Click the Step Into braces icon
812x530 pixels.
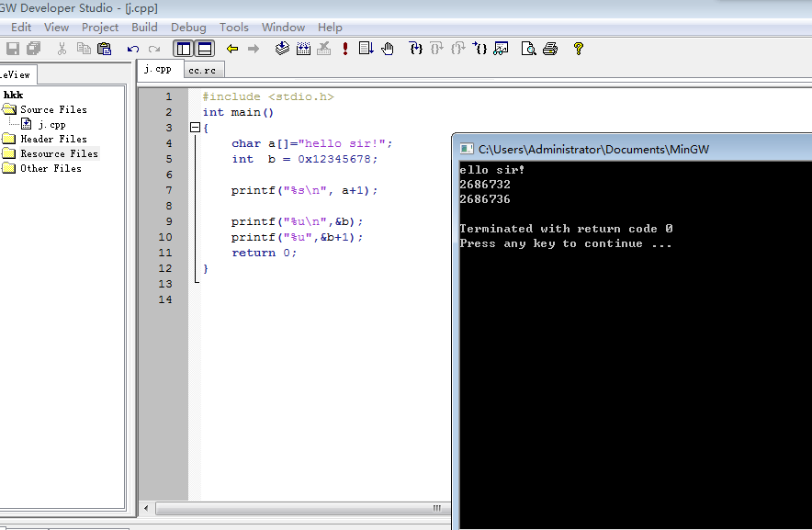[x=416, y=49]
